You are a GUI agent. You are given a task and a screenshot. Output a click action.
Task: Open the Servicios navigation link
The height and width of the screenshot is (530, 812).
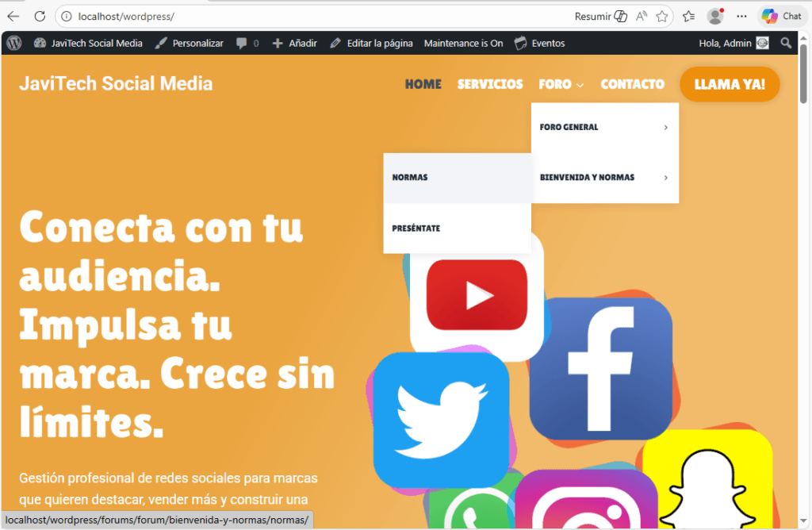tap(490, 84)
